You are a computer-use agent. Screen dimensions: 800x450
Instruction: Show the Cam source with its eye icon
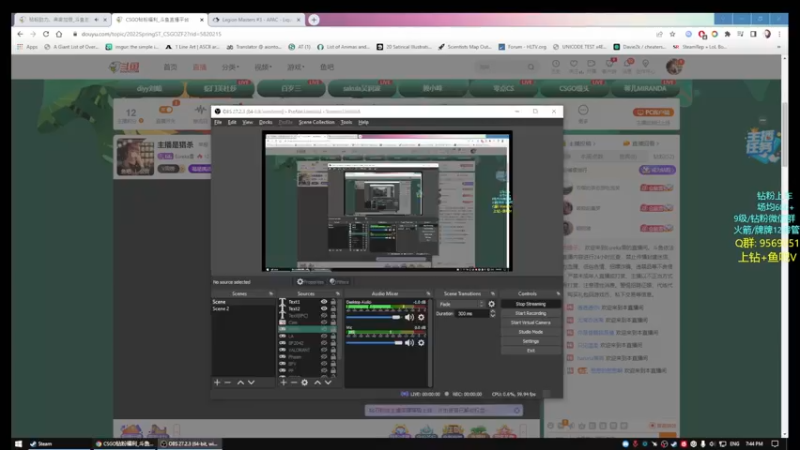pyautogui.click(x=323, y=322)
